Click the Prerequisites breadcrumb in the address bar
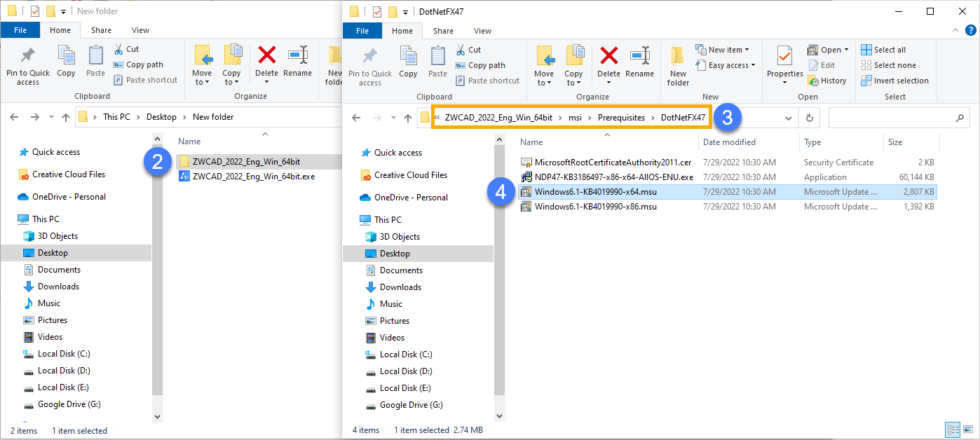 (621, 118)
